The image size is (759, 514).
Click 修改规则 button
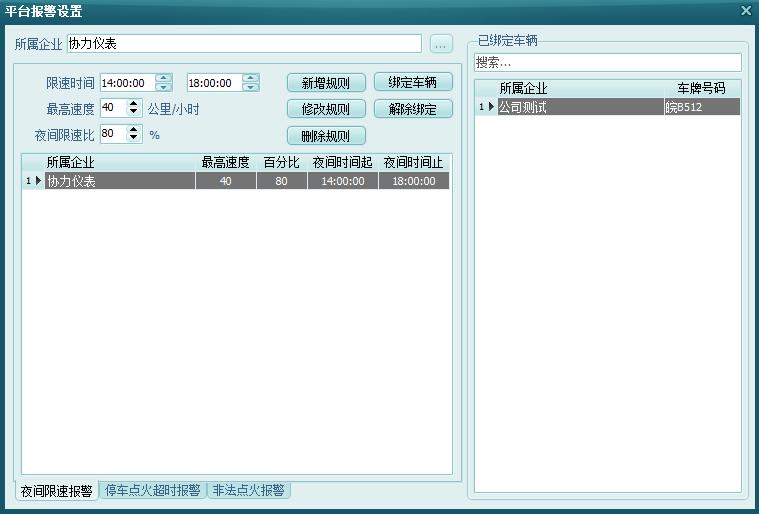pos(326,109)
